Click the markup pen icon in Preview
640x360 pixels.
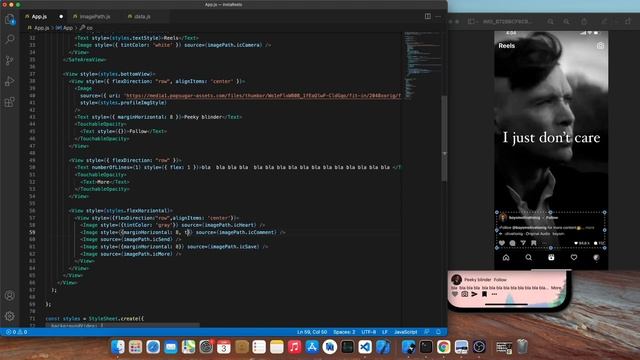pos(604,21)
